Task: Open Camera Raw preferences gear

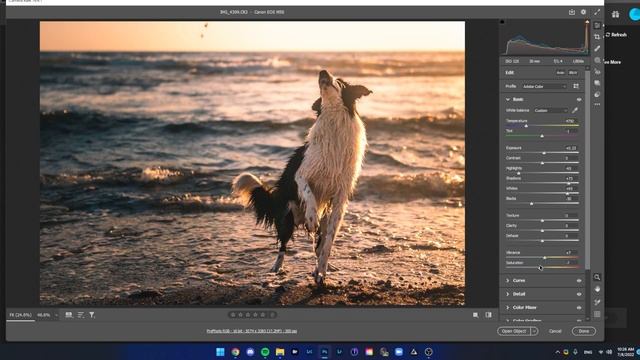Action: coord(583,12)
